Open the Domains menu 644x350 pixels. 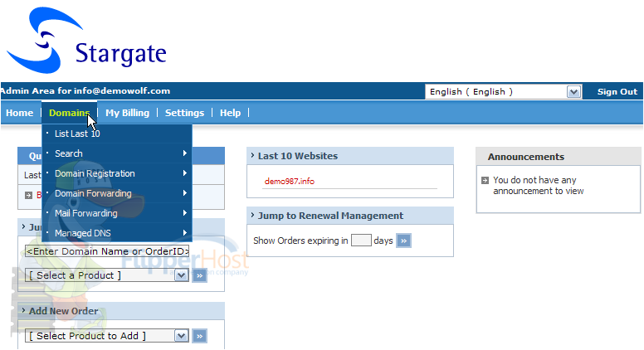tap(69, 113)
